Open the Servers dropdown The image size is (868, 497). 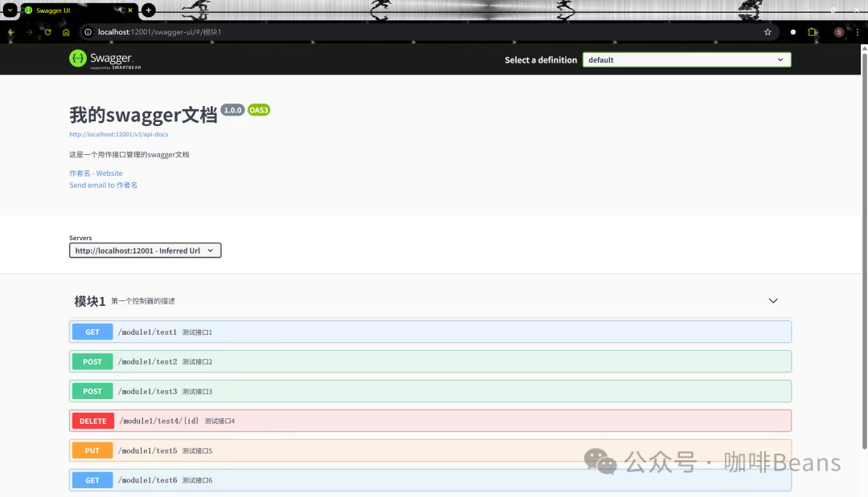pos(145,250)
